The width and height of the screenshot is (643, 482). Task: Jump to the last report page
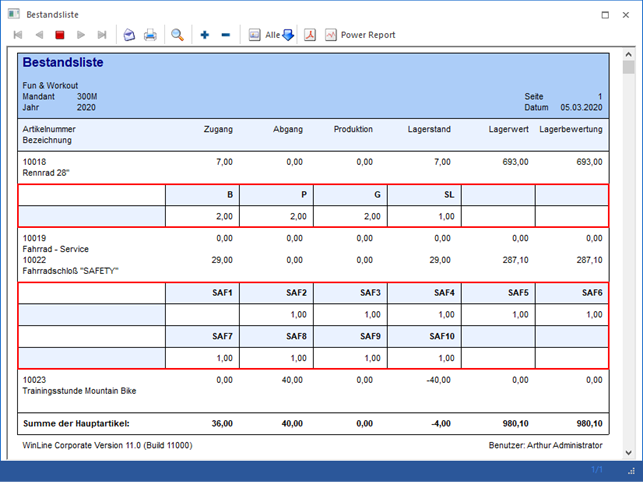click(x=102, y=35)
